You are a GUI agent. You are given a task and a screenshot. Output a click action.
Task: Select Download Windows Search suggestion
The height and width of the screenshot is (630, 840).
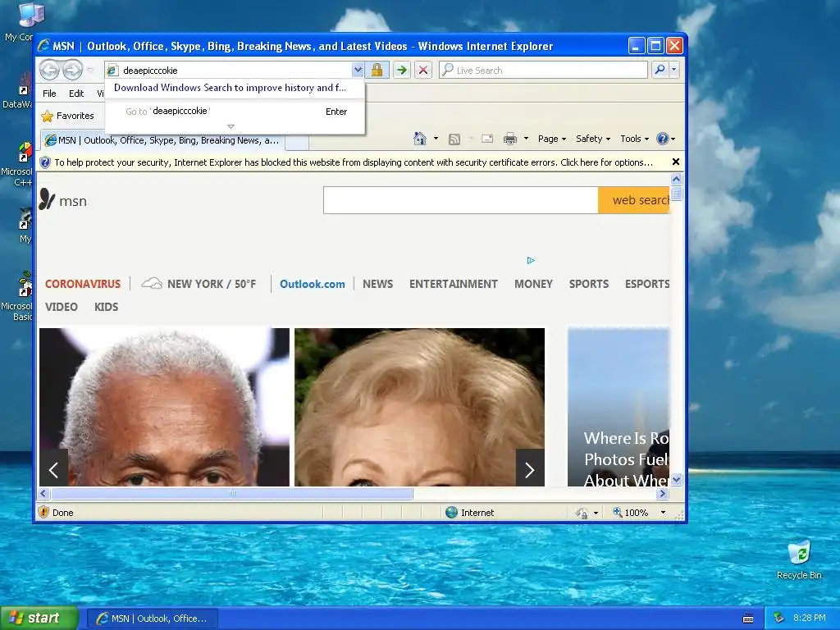point(230,88)
